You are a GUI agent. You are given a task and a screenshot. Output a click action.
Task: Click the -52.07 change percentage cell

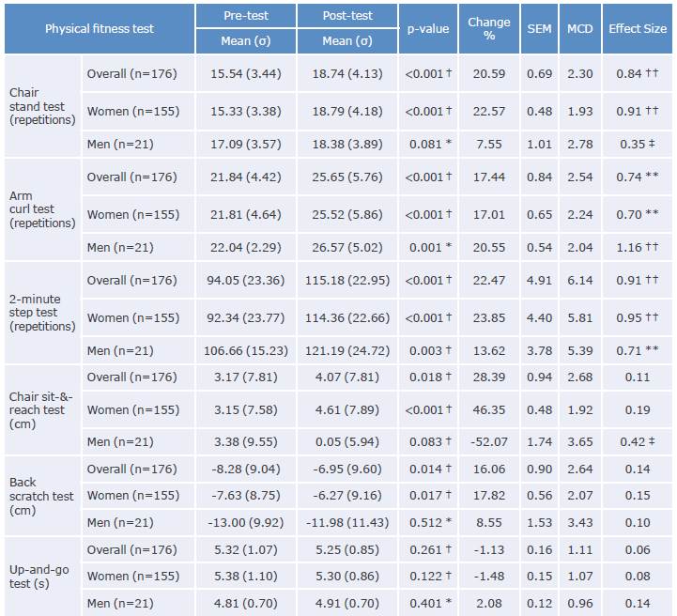pyautogui.click(x=489, y=442)
